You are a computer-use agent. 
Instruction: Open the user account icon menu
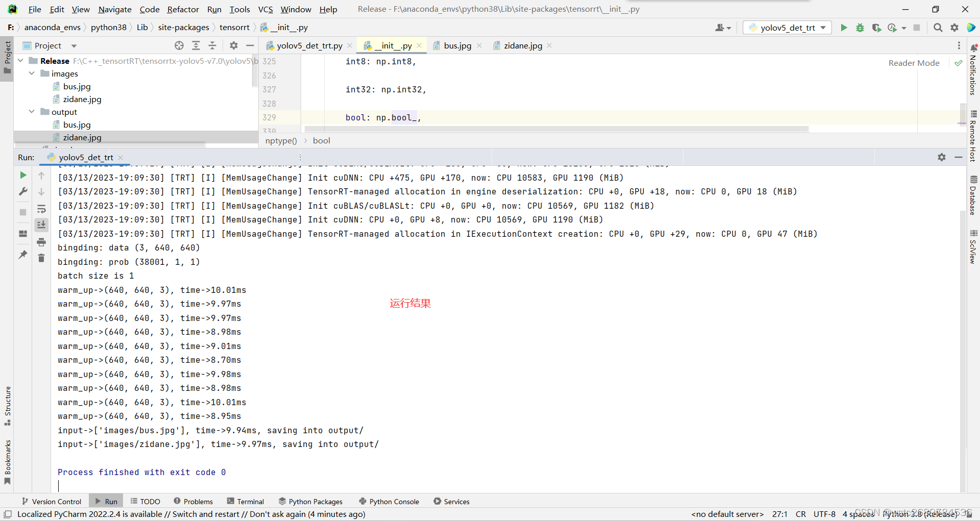coord(720,28)
